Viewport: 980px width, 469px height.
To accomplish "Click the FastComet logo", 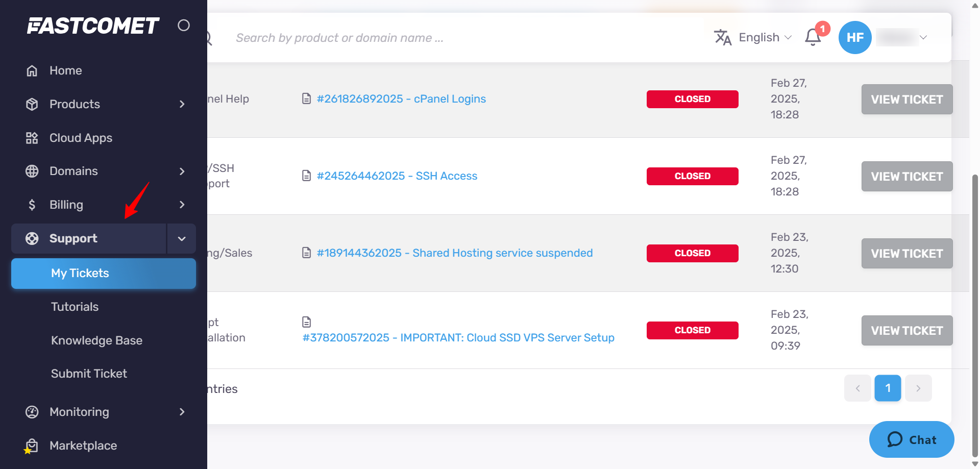I will point(93,26).
